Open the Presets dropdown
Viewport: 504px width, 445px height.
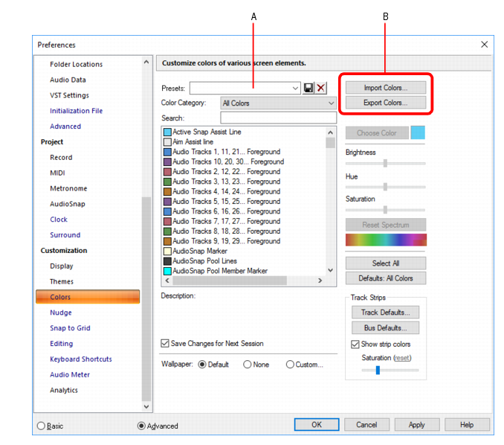pos(245,88)
